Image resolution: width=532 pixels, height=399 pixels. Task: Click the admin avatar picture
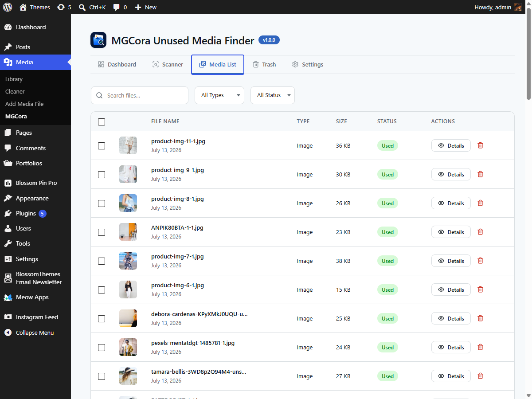click(x=518, y=7)
